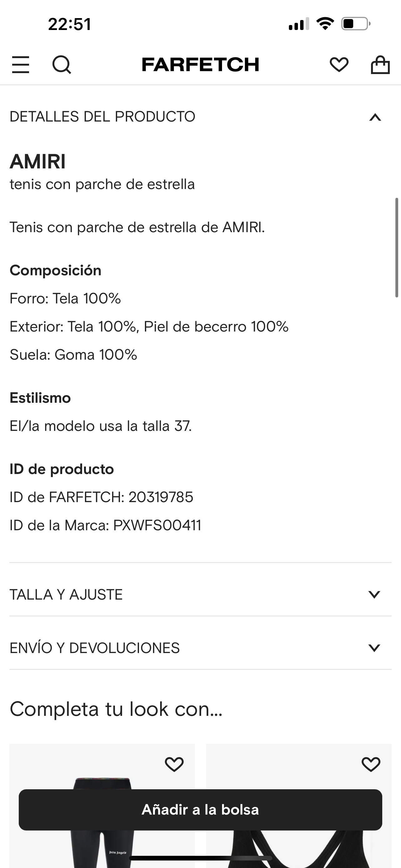Image resolution: width=401 pixels, height=868 pixels.
Task: Expand the Talla y Ajuste section
Action: click(374, 594)
